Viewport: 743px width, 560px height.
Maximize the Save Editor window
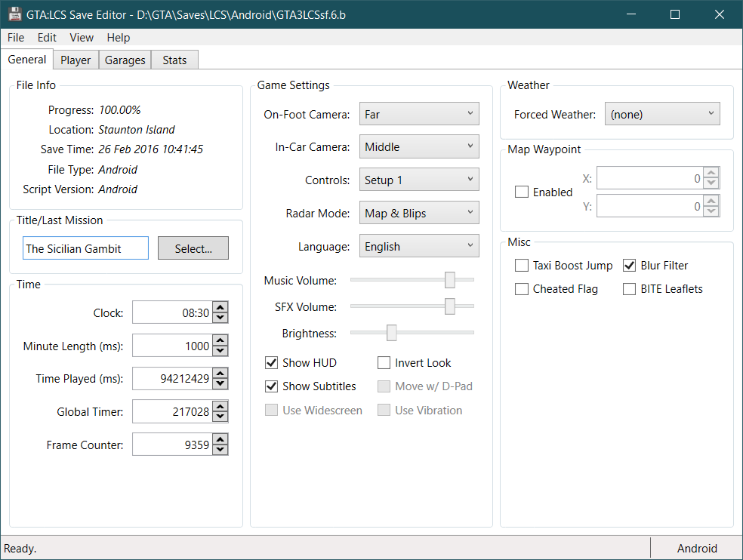pos(675,14)
